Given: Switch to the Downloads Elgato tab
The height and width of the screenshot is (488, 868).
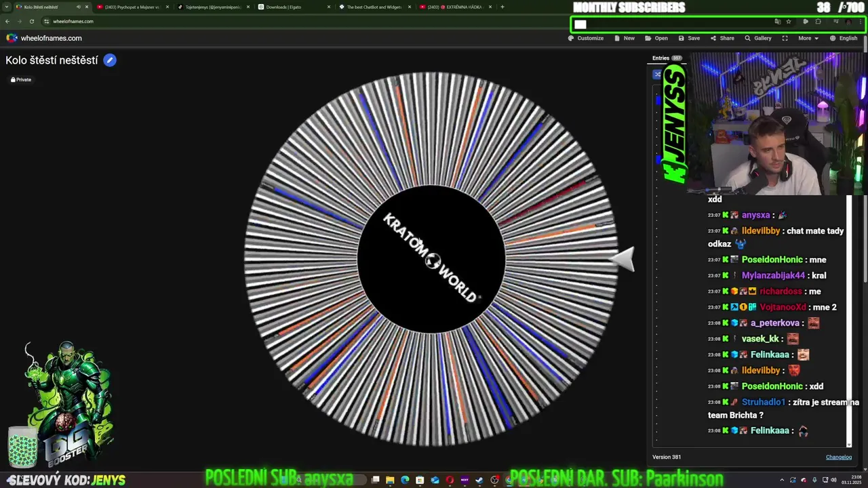Looking at the screenshot, I should pos(294,7).
